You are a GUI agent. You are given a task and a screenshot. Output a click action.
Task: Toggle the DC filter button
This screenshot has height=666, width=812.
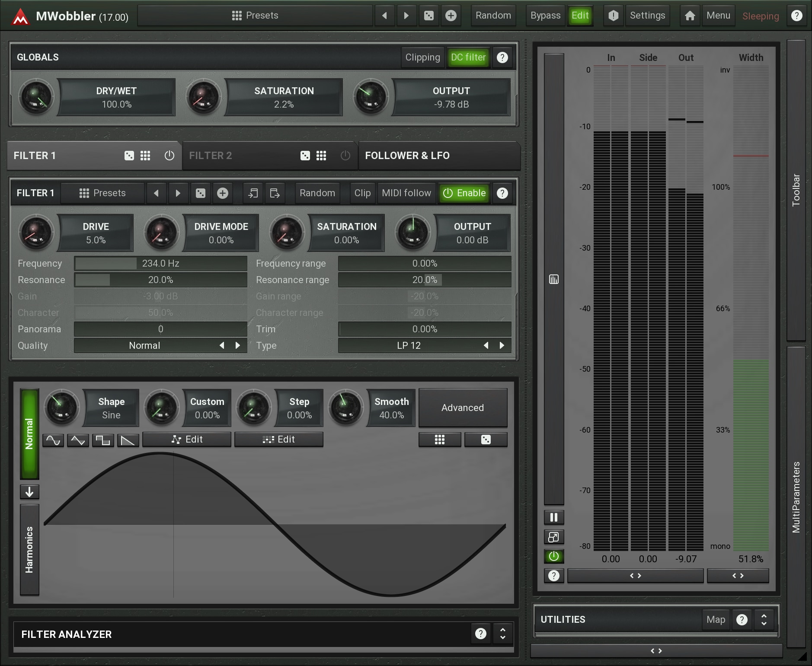tap(468, 57)
